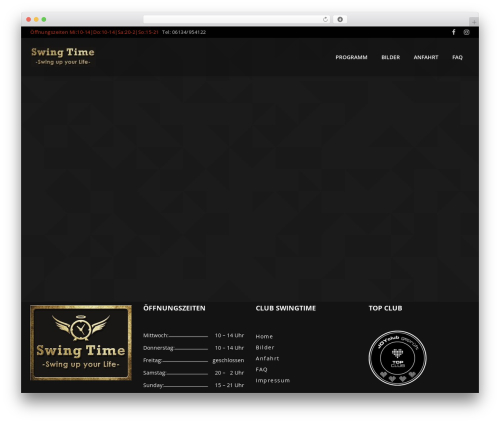The image size is (500, 423).
Task: Click the Samstag opening hours row
Action: click(193, 373)
